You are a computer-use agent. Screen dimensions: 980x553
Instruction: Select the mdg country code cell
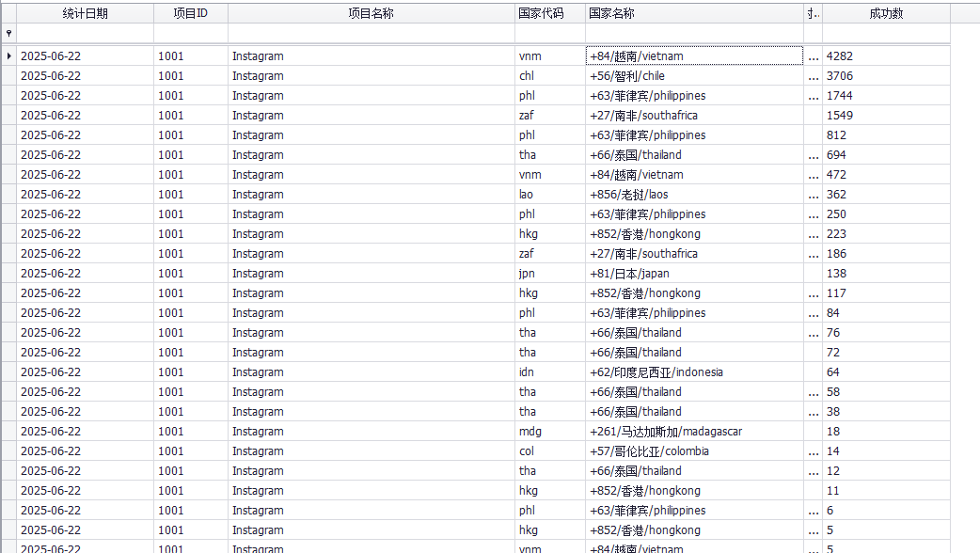[550, 431]
